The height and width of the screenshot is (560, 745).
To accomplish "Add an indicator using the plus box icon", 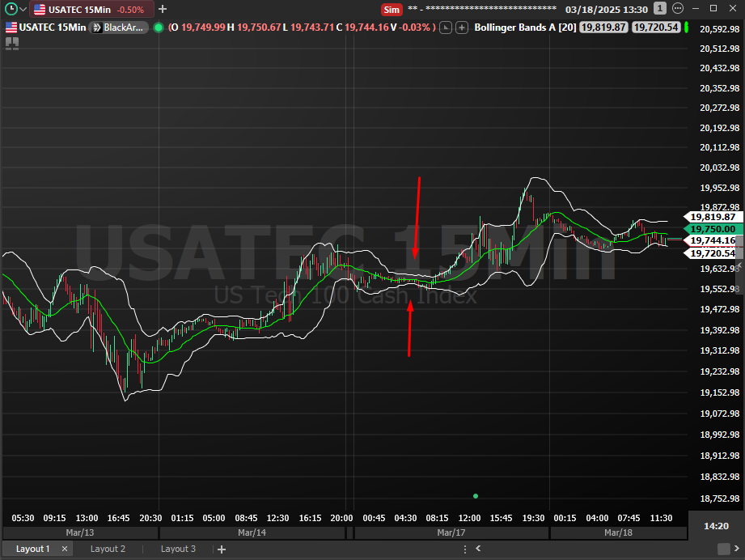I will click(x=462, y=28).
